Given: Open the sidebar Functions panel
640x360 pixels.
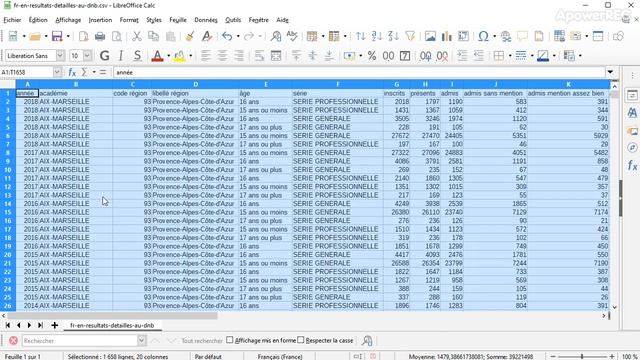Looking at the screenshot, I should 632,165.
